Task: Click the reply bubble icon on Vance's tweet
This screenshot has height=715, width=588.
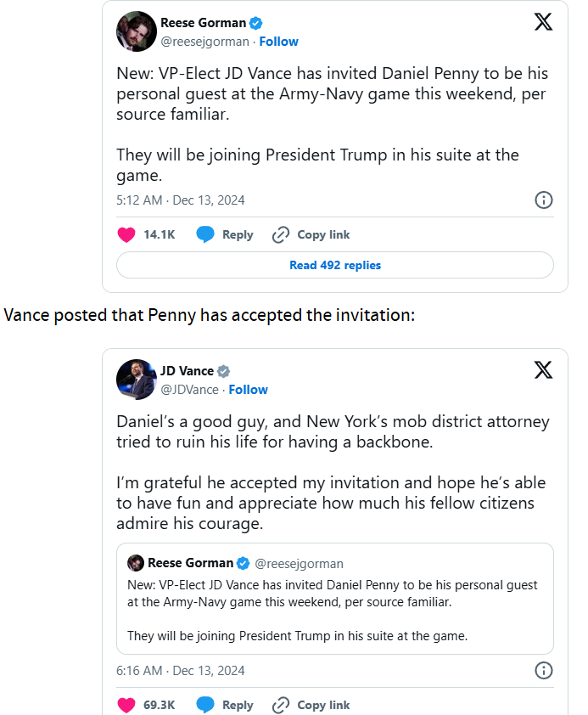Action: tap(205, 705)
